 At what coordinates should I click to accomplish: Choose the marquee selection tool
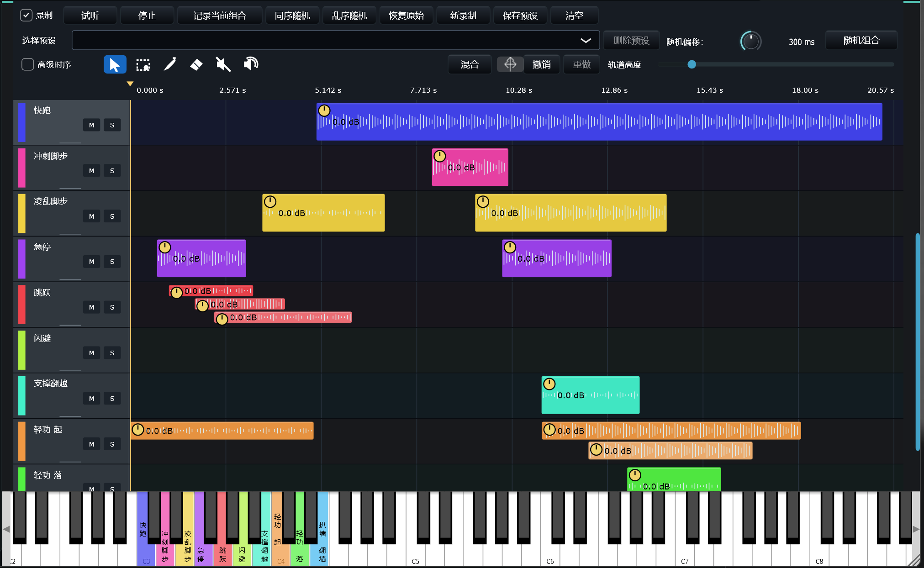click(143, 65)
